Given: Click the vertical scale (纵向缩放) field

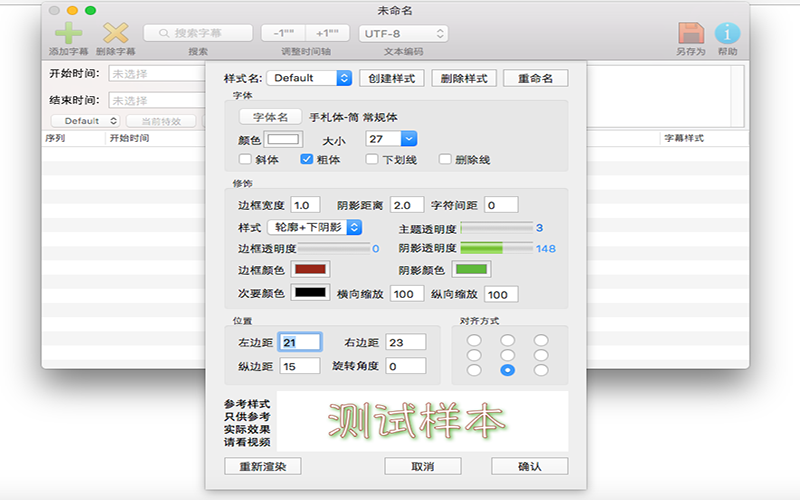Looking at the screenshot, I should [501, 294].
